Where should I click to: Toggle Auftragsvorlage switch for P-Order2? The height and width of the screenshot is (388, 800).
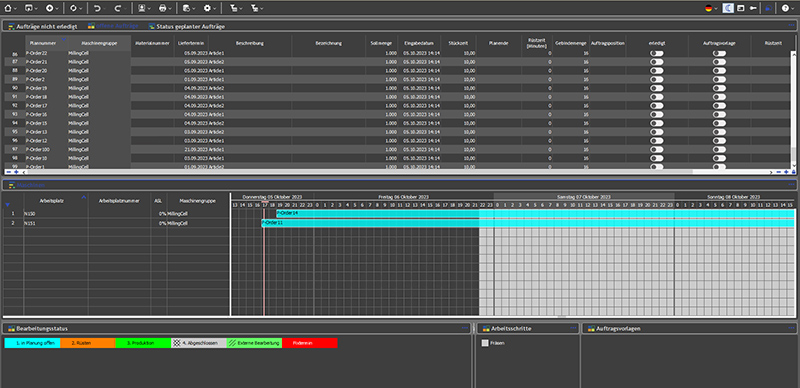pos(719,79)
